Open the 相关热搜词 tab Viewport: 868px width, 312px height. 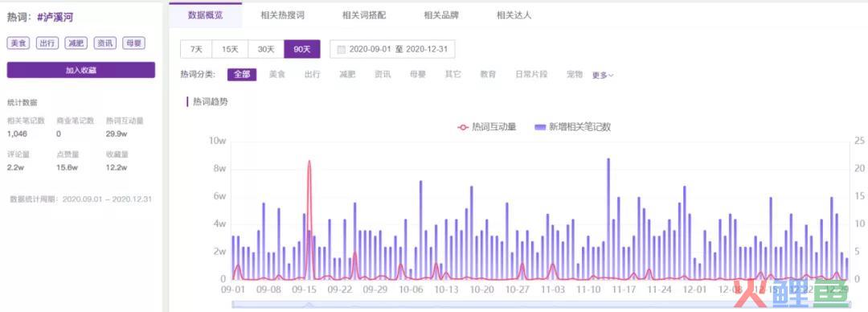tap(282, 15)
